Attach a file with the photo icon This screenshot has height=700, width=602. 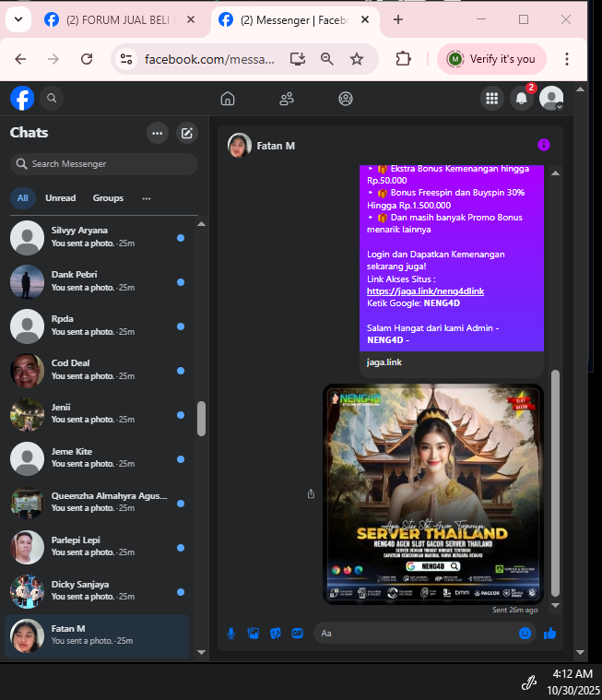pyautogui.click(x=254, y=633)
